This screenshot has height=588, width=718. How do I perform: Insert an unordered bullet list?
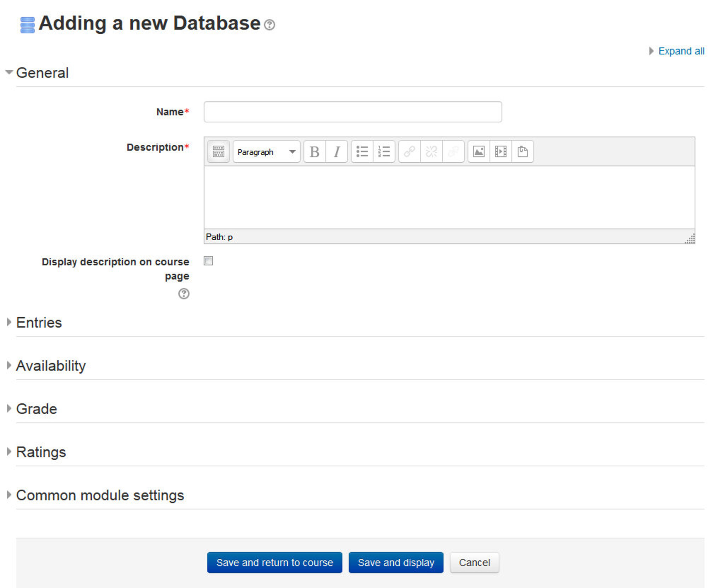click(x=362, y=151)
